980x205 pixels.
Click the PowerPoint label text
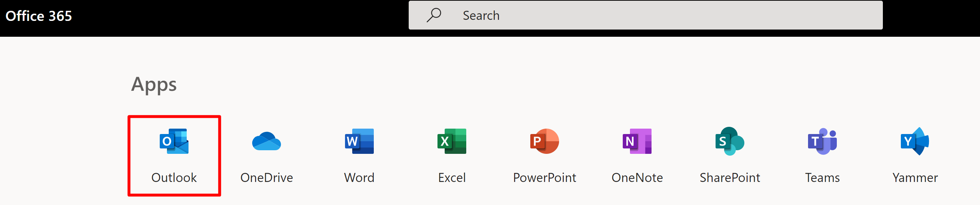click(544, 178)
